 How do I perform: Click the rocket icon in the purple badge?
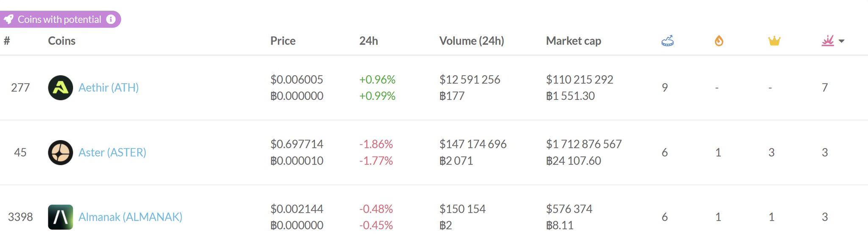(x=8, y=20)
